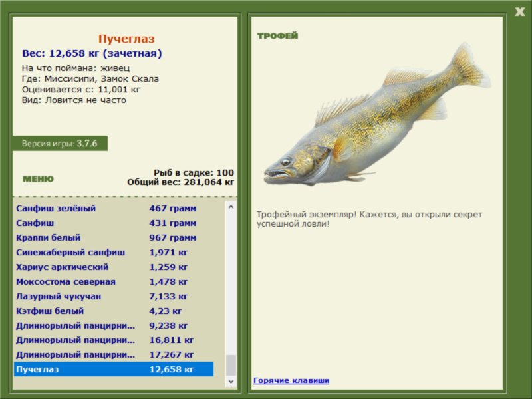532x399 pixels.
Task: Select the Санфиш зелёный row
Action: (114, 208)
